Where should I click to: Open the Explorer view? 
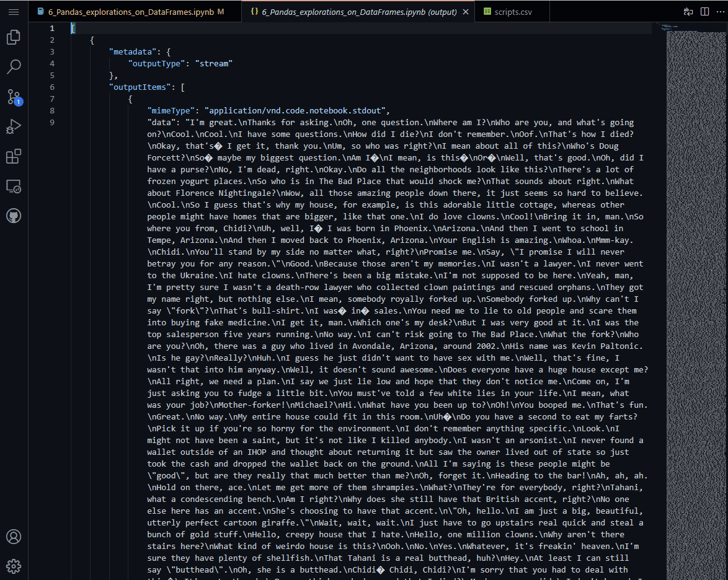(14, 37)
